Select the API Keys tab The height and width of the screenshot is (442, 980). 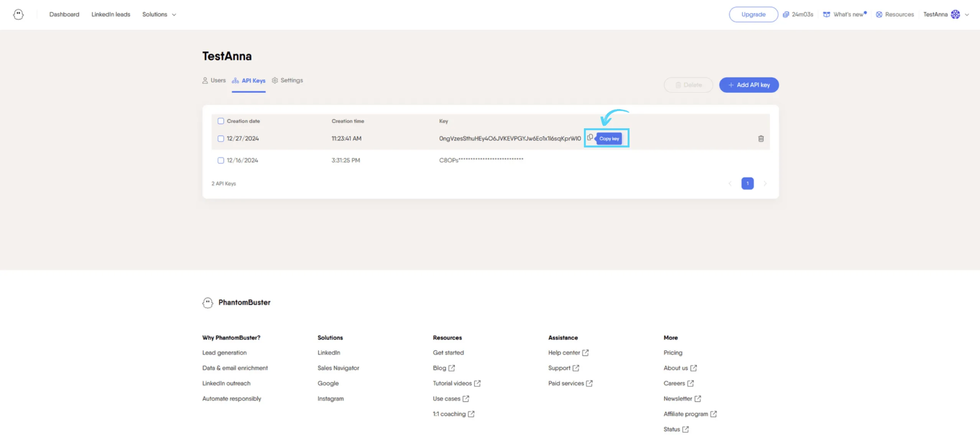(x=249, y=81)
